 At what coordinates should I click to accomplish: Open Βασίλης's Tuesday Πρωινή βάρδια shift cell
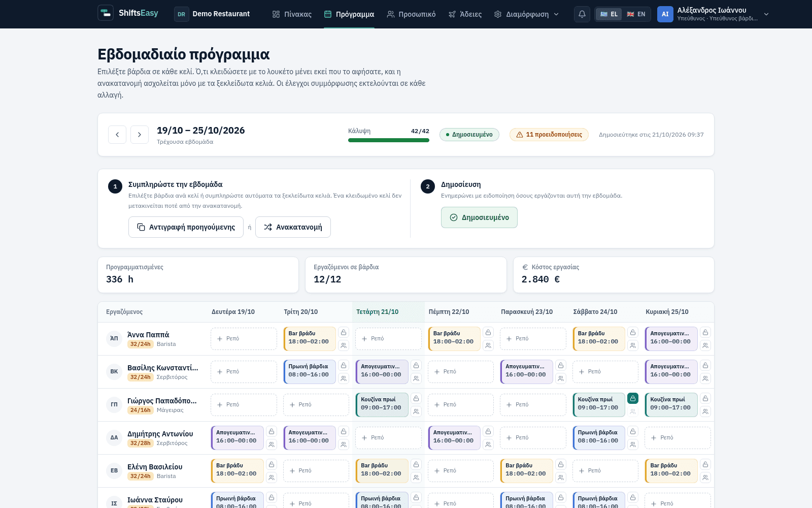[309, 372]
